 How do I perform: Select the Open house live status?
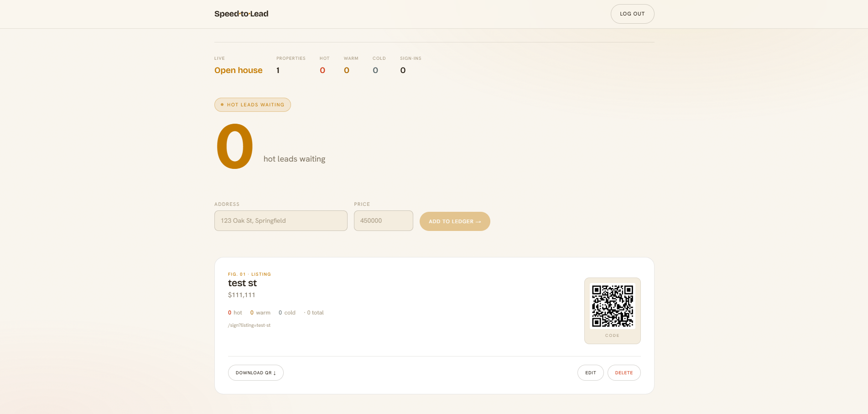coord(239,70)
